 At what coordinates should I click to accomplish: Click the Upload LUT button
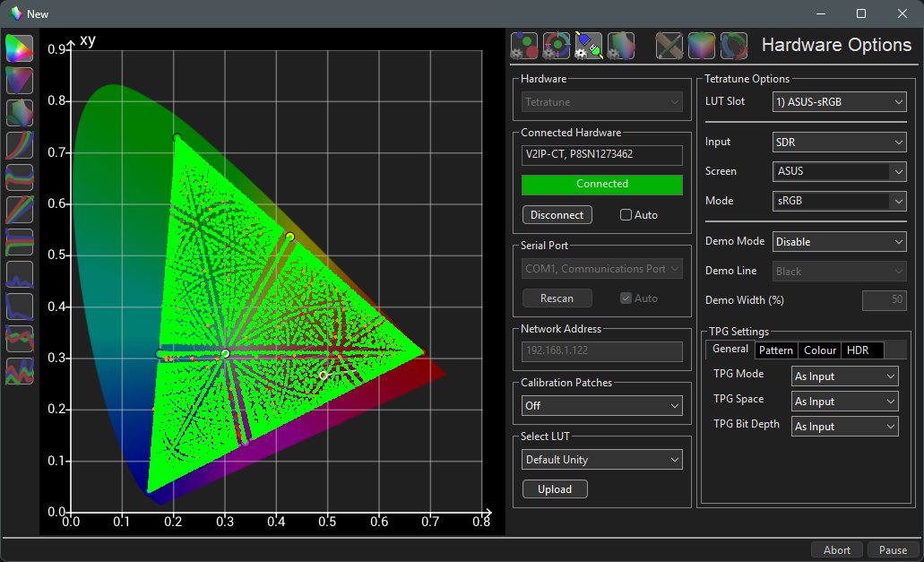tap(555, 489)
